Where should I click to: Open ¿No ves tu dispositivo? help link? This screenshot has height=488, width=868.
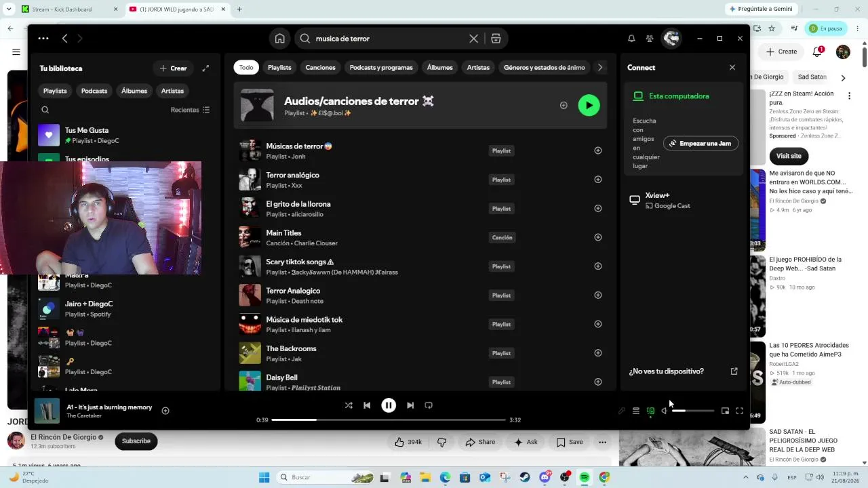point(683,371)
